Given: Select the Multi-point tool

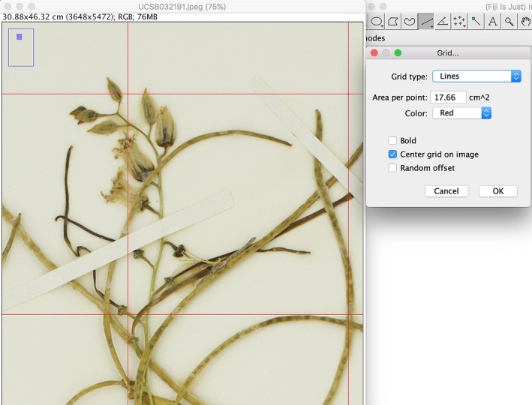Looking at the screenshot, I should pos(459,22).
